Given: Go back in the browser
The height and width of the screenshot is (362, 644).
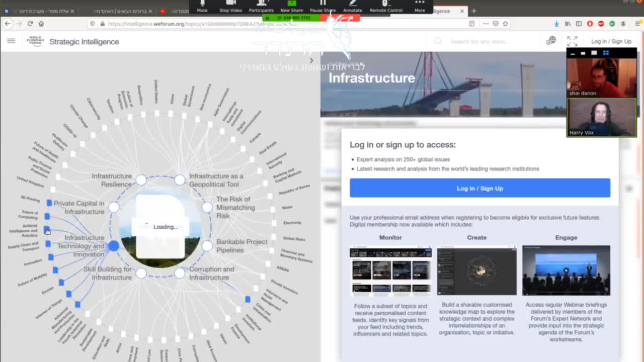Looking at the screenshot, I should tap(8, 24).
